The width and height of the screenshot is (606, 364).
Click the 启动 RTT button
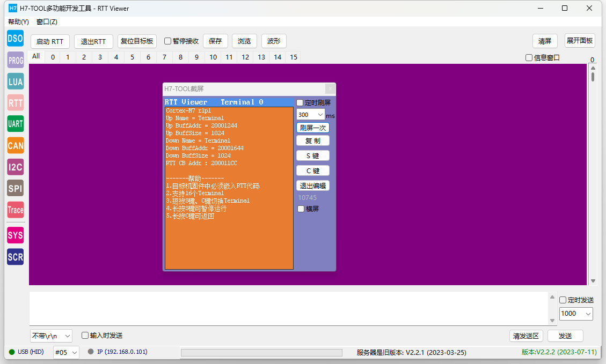[x=50, y=41]
